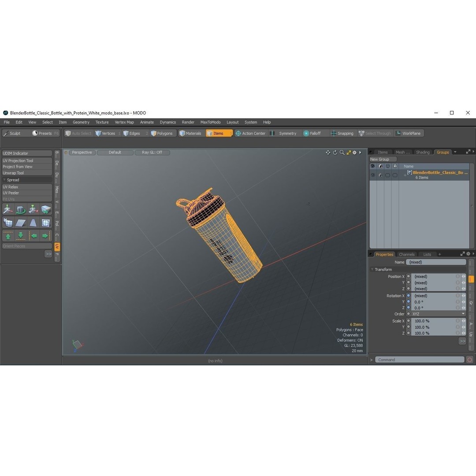Align UVs left with left arrow
The image size is (476, 476).
click(x=33, y=236)
